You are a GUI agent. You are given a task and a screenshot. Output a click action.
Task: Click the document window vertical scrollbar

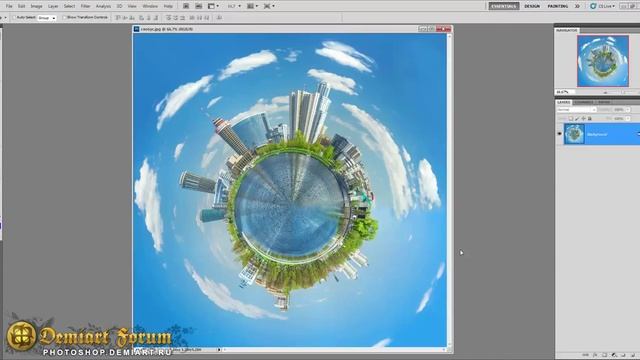coord(450,190)
